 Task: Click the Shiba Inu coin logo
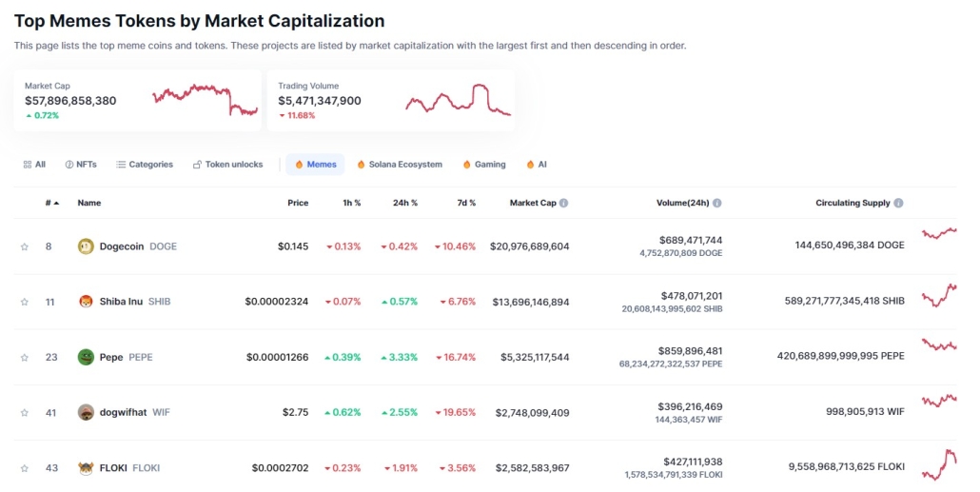86,302
